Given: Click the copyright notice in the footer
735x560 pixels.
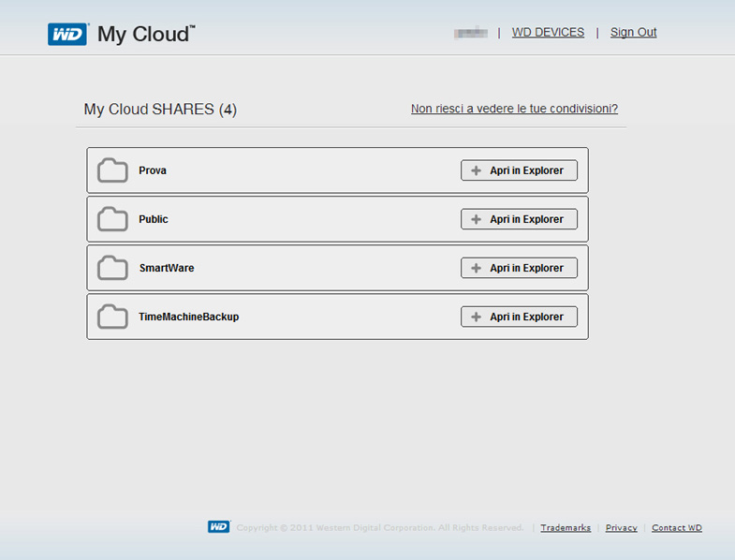Looking at the screenshot, I should [x=380, y=527].
